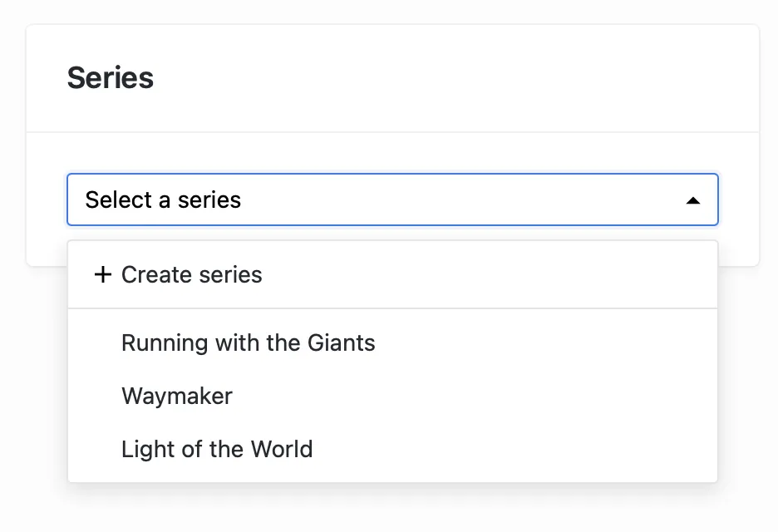Click the middle of the series combo box
778x532 pixels.
392,200
